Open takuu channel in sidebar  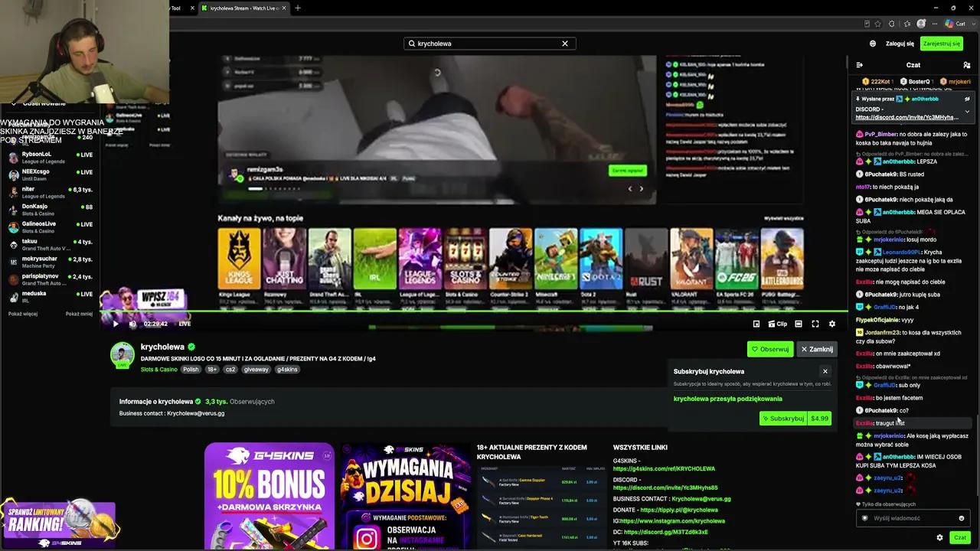51,245
